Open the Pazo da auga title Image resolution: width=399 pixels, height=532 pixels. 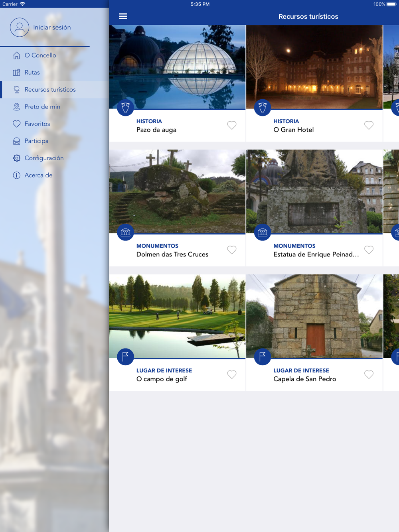(x=156, y=130)
